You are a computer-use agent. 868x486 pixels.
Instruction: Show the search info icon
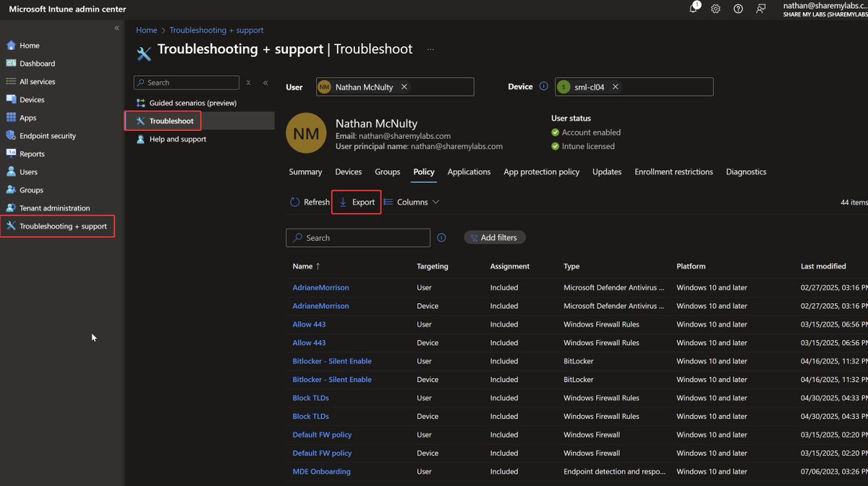pos(442,237)
